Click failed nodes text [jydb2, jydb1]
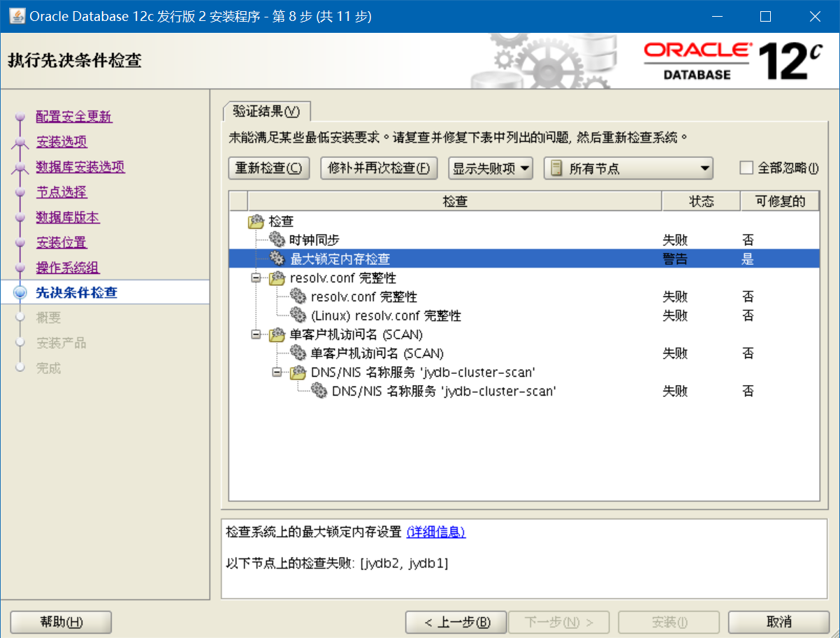Image resolution: width=840 pixels, height=638 pixels. [x=404, y=563]
